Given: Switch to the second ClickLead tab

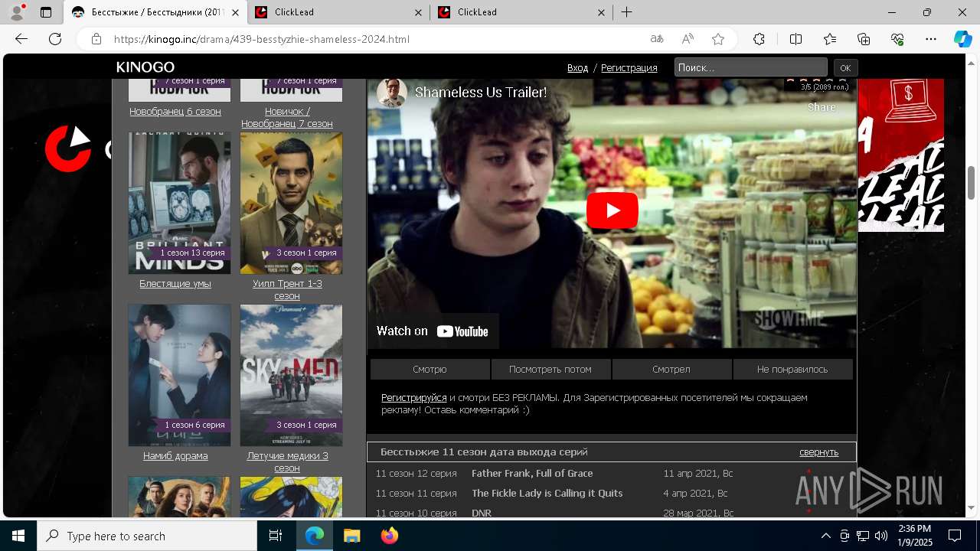Looking at the screenshot, I should pos(338,12).
